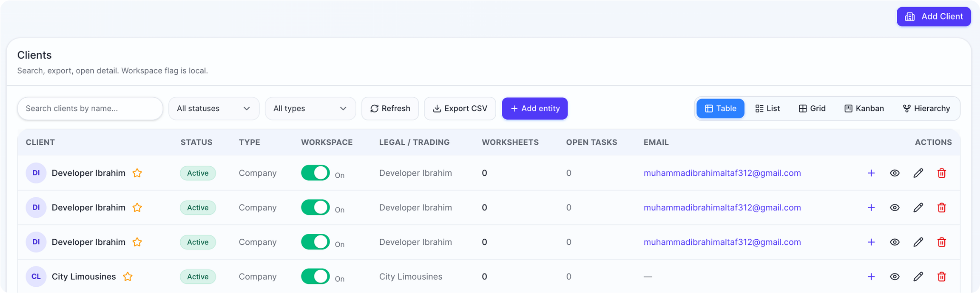
Task: Click the Refresh button
Action: pyautogui.click(x=390, y=109)
